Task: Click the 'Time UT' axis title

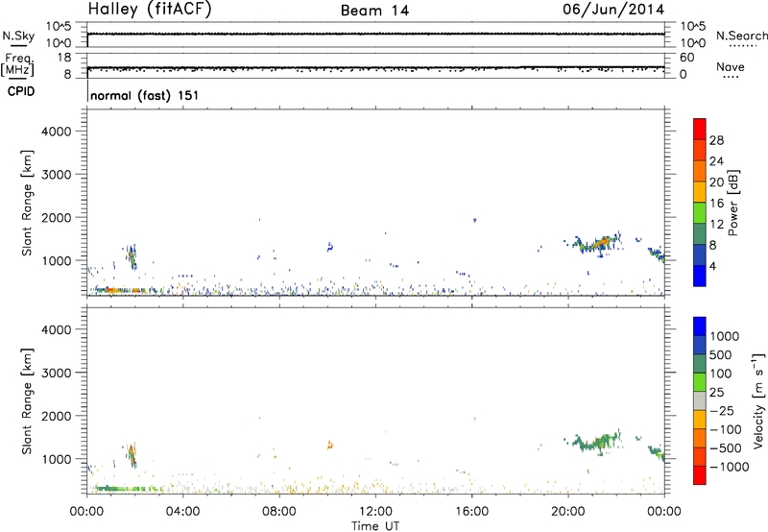Action: click(375, 526)
